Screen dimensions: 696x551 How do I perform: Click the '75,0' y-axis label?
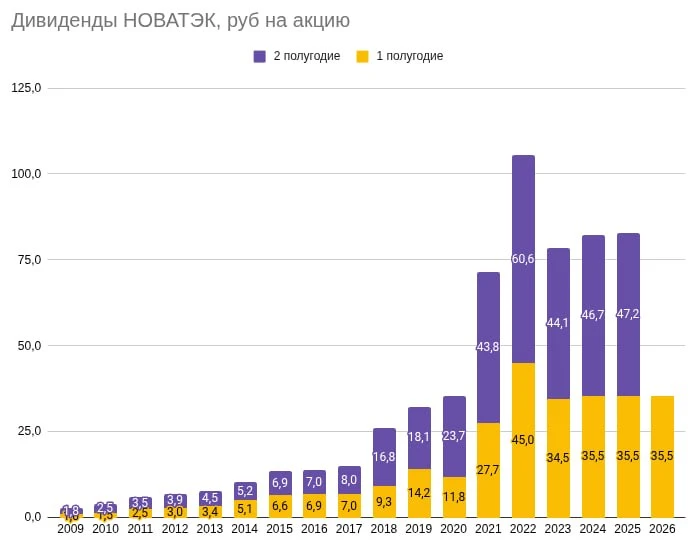(x=29, y=260)
